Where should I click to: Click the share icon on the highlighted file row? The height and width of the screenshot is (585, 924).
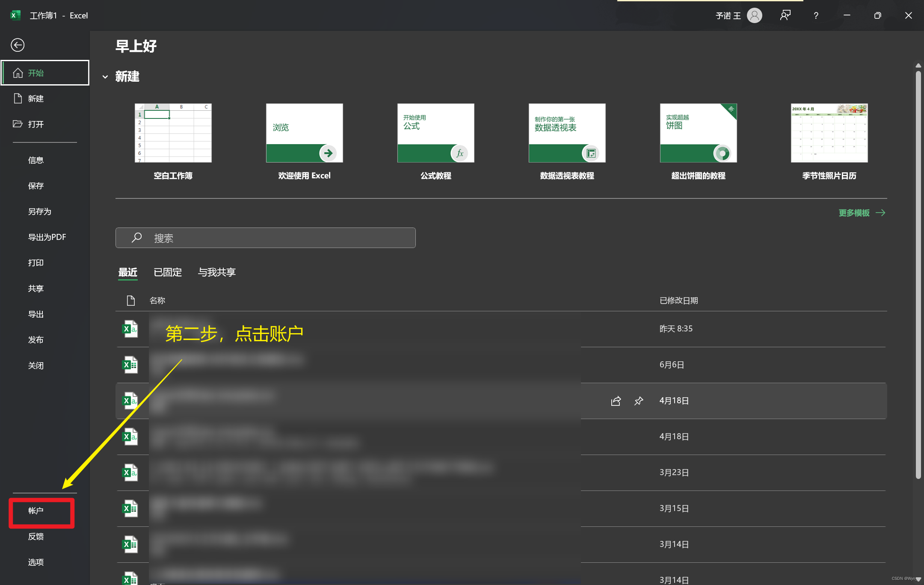coord(616,401)
